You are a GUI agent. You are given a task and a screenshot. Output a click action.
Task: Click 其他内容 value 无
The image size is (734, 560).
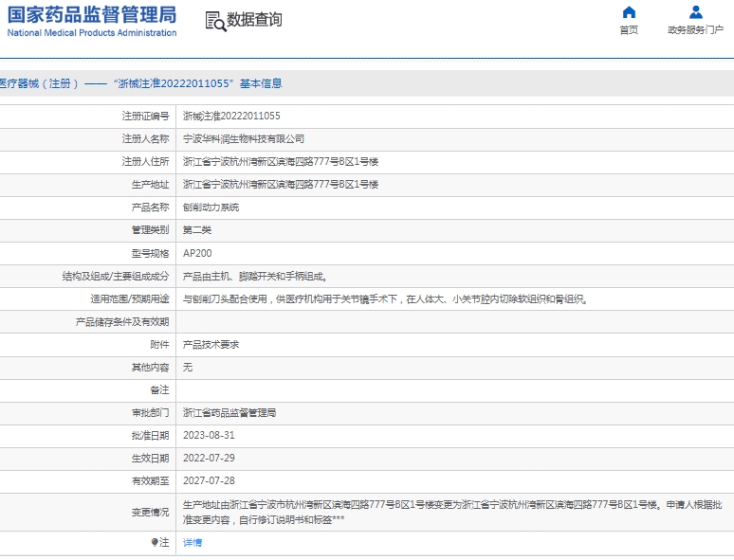(187, 368)
